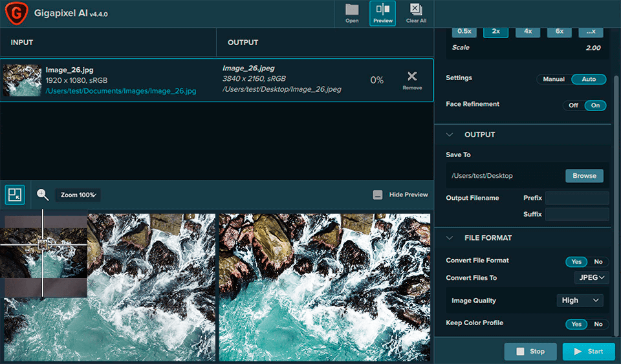Set Convert File Format to No
Screen dimensions: 621x364
tap(598, 262)
